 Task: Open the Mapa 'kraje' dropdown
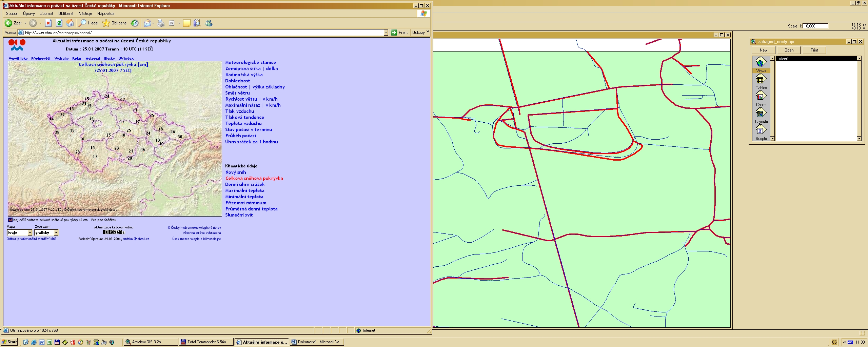[29, 232]
